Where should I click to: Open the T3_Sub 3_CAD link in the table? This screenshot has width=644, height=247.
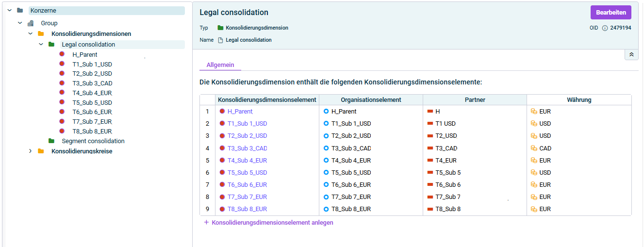point(247,148)
